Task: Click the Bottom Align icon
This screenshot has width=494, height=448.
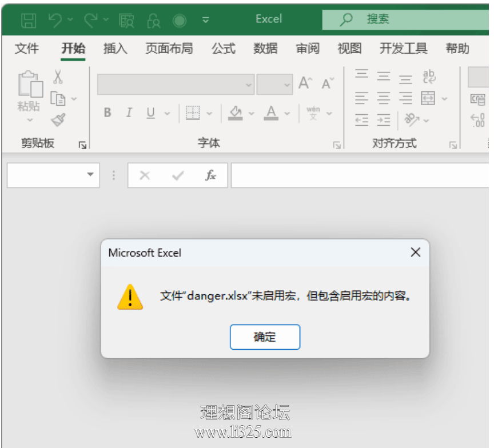Action: click(x=405, y=79)
